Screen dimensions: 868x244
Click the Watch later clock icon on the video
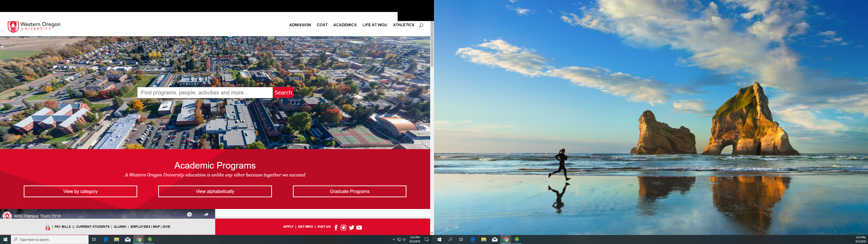189,214
